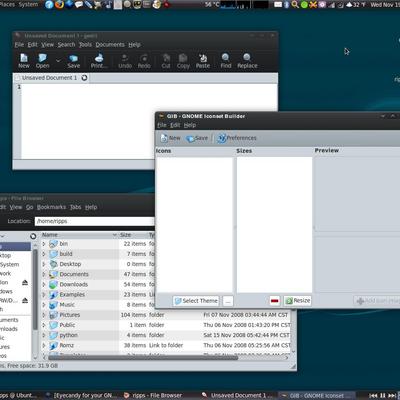Click New in GNOME Iconset Builder toolbar

click(170, 138)
